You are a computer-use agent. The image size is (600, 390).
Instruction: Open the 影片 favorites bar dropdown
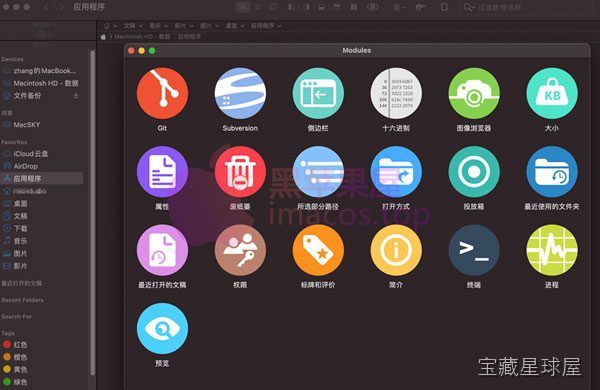(x=184, y=26)
